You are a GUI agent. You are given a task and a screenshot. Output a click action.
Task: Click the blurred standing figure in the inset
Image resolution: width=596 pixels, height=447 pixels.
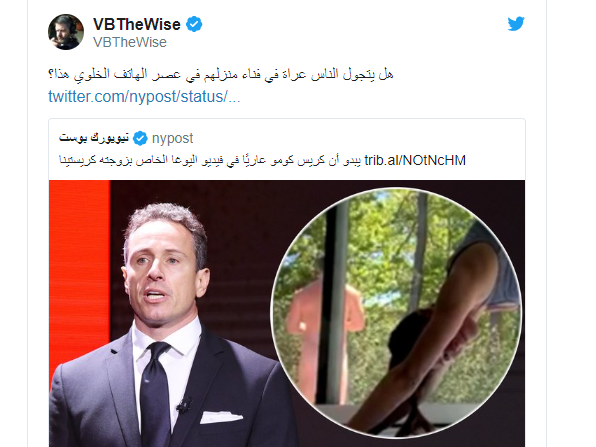pyautogui.click(x=323, y=334)
